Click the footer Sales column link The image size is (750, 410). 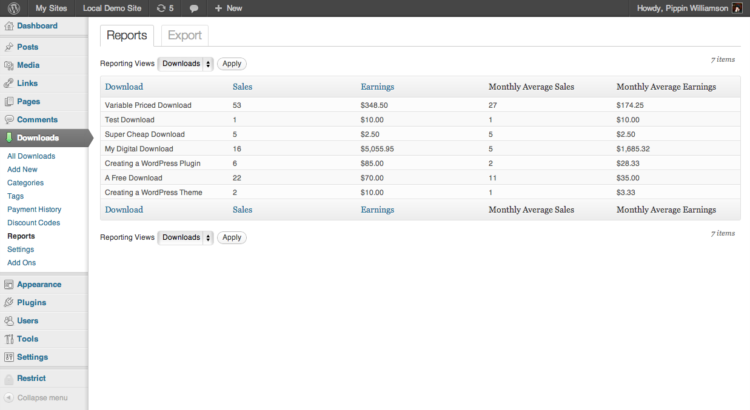pos(243,210)
